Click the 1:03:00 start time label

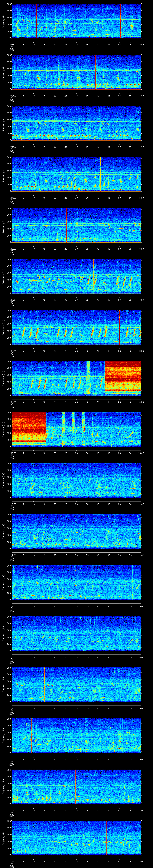12,147
